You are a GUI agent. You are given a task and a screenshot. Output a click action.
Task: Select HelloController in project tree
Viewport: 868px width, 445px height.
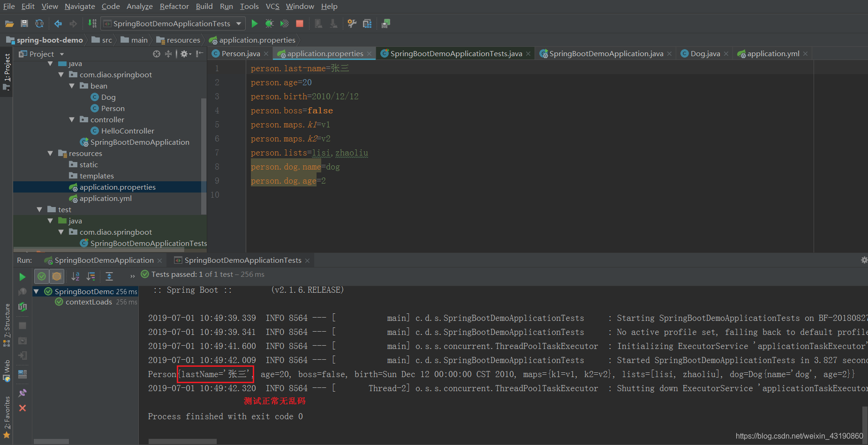(x=128, y=131)
